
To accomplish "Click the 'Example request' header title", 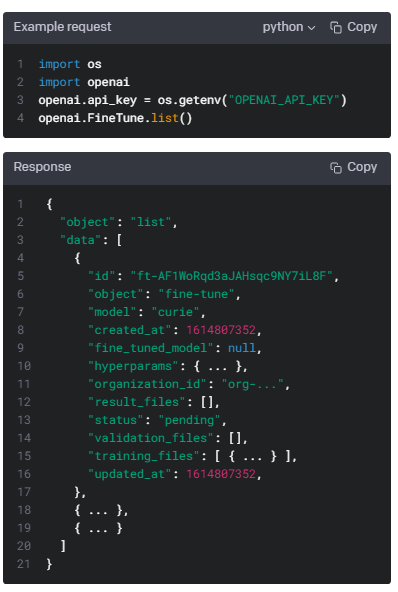I will click(x=62, y=27).
